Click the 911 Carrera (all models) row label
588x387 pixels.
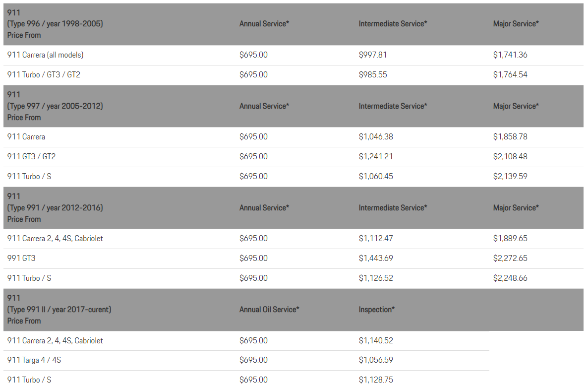tap(45, 55)
